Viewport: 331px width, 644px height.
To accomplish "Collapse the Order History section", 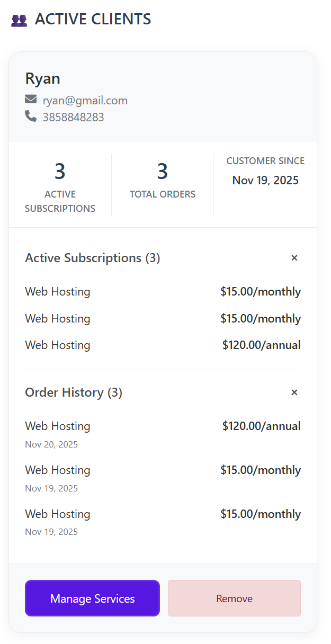I will point(294,392).
